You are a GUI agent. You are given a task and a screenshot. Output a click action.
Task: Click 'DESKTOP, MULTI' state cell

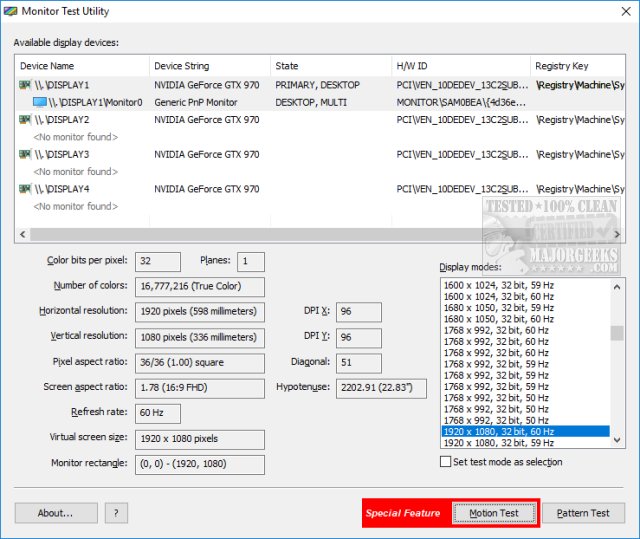311,102
